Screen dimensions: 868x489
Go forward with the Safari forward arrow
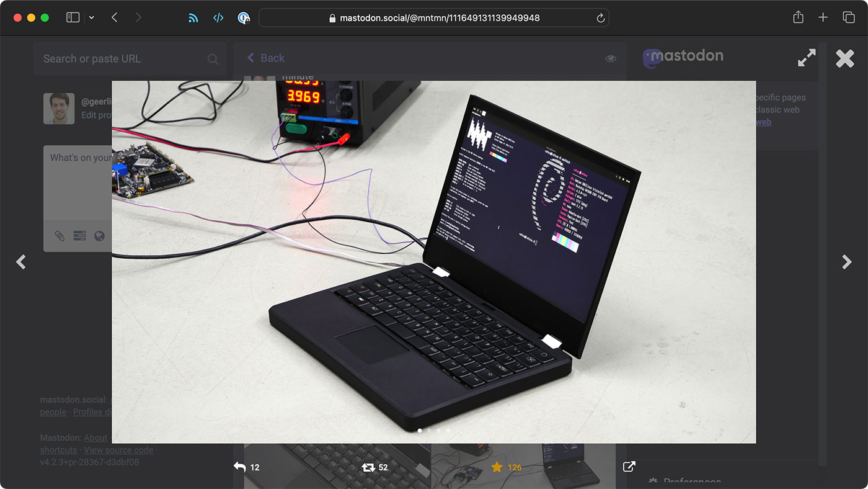click(x=138, y=17)
